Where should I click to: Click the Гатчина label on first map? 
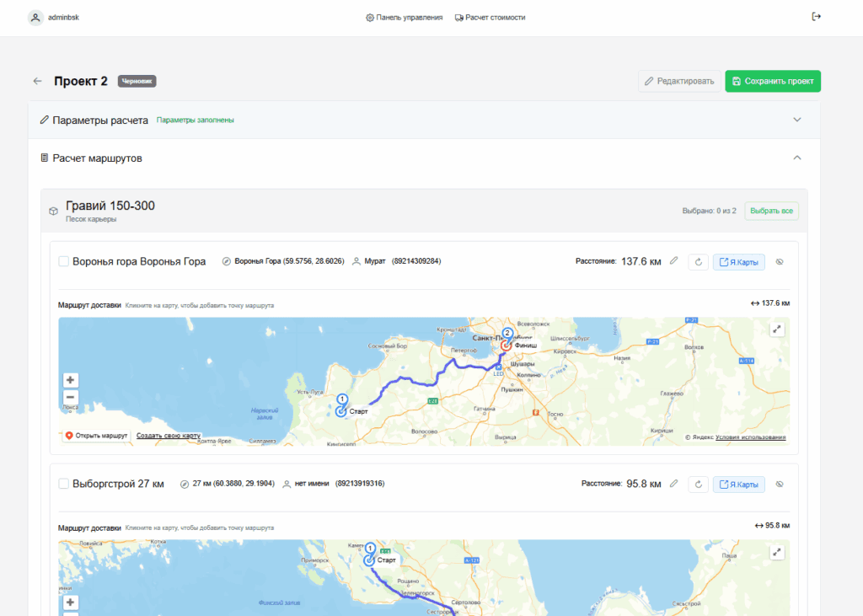(485, 409)
